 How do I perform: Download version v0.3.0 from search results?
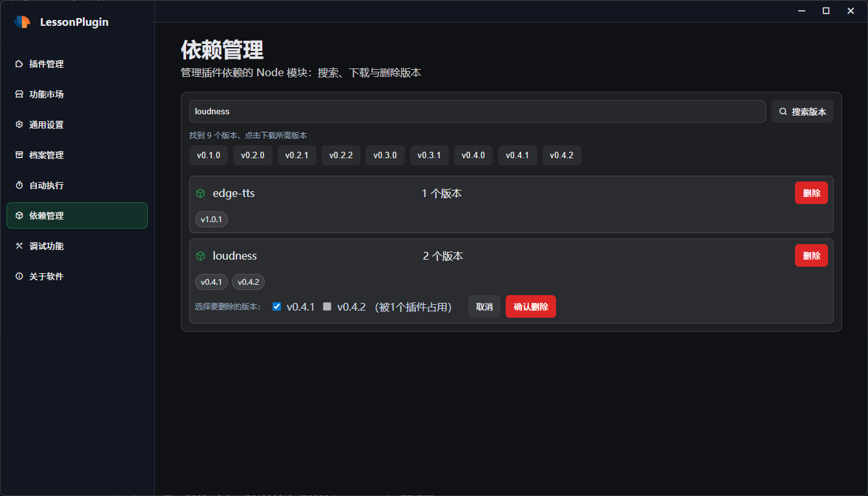pos(385,156)
